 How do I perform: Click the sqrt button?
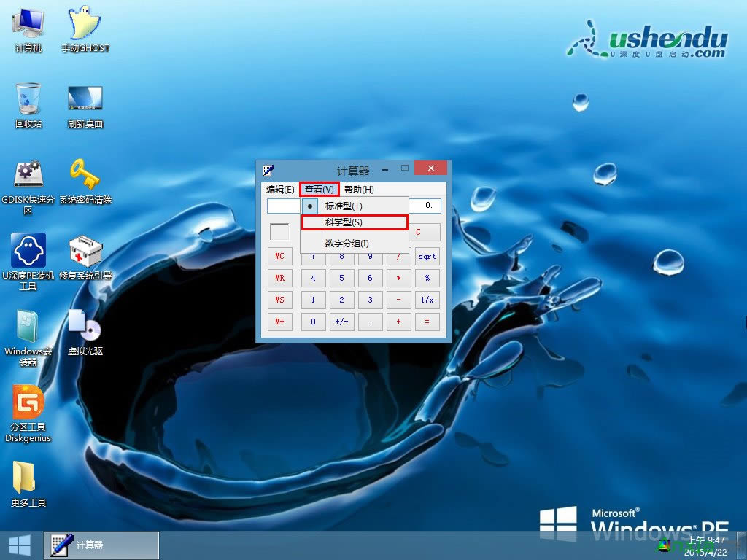click(x=427, y=256)
